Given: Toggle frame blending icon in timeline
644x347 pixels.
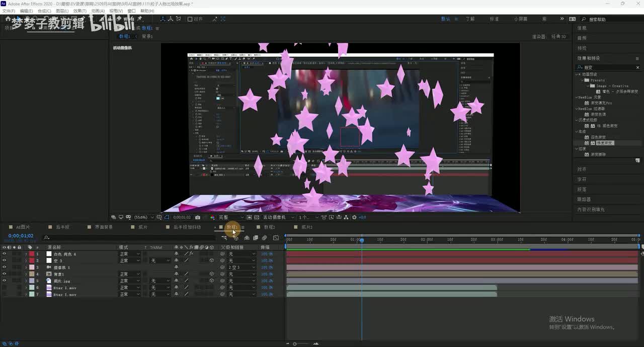Looking at the screenshot, I should tap(256, 238).
